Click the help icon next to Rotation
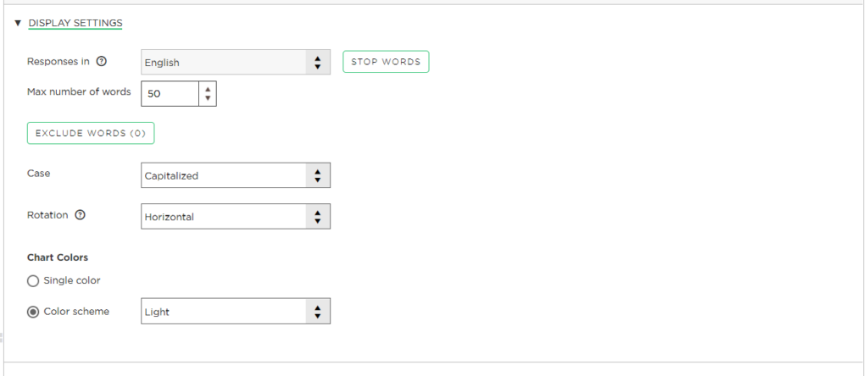868x376 pixels. coord(81,215)
